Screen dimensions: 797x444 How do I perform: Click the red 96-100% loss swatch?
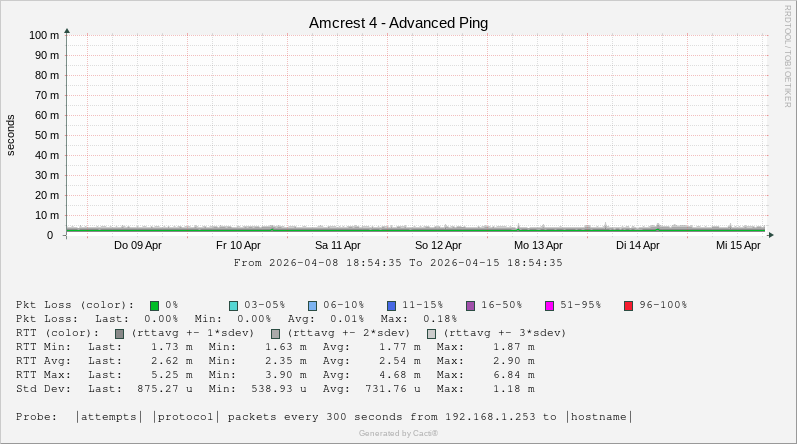(628, 305)
